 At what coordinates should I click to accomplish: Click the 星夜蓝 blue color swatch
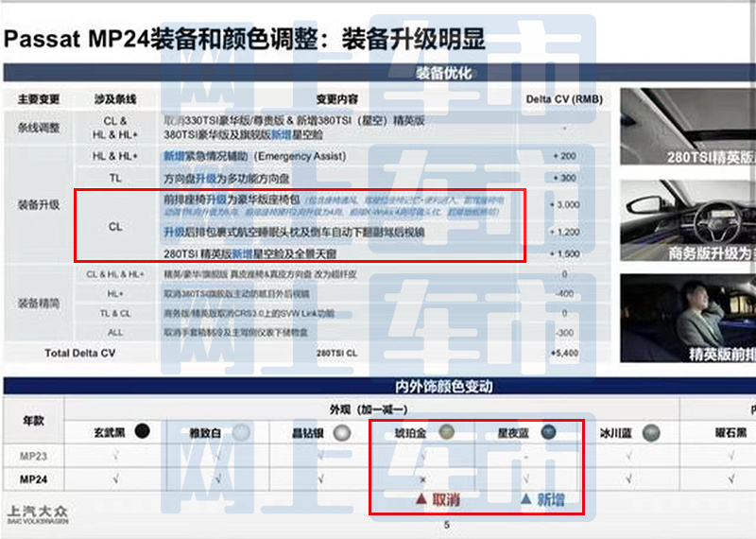click(548, 431)
